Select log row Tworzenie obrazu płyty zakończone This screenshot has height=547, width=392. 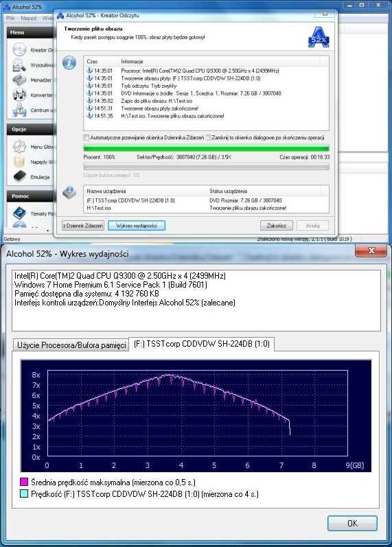206,108
